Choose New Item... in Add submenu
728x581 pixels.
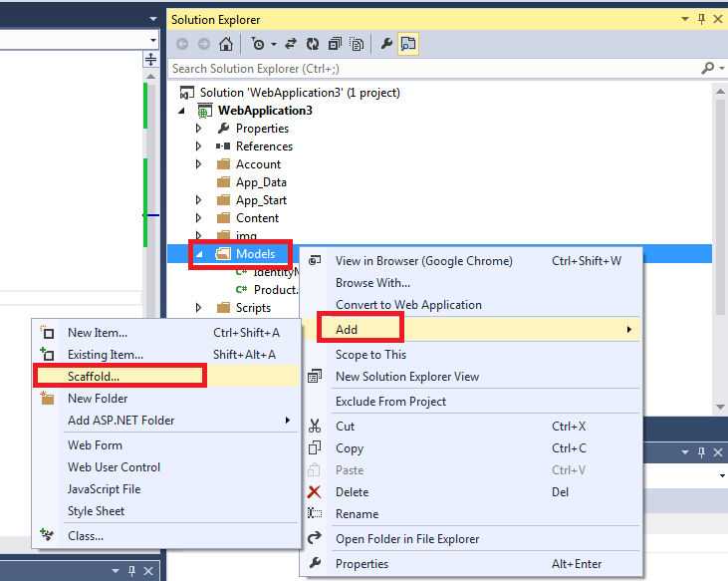(x=166, y=333)
